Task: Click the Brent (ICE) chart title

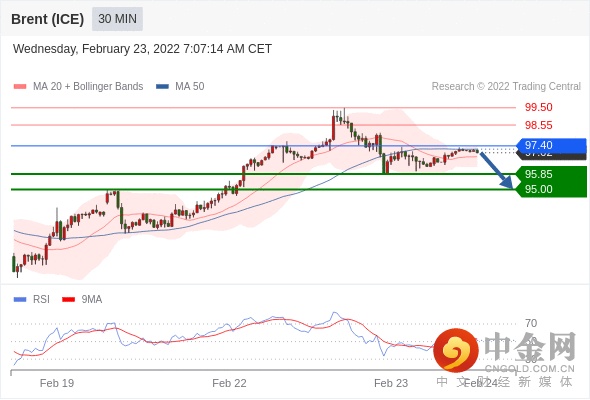Action: coord(47,19)
